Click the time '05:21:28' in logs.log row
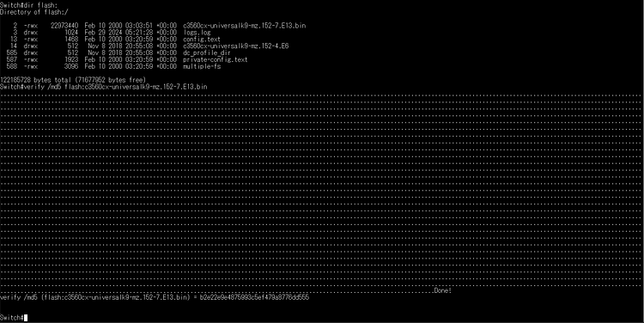The image size is (644, 323). point(139,33)
